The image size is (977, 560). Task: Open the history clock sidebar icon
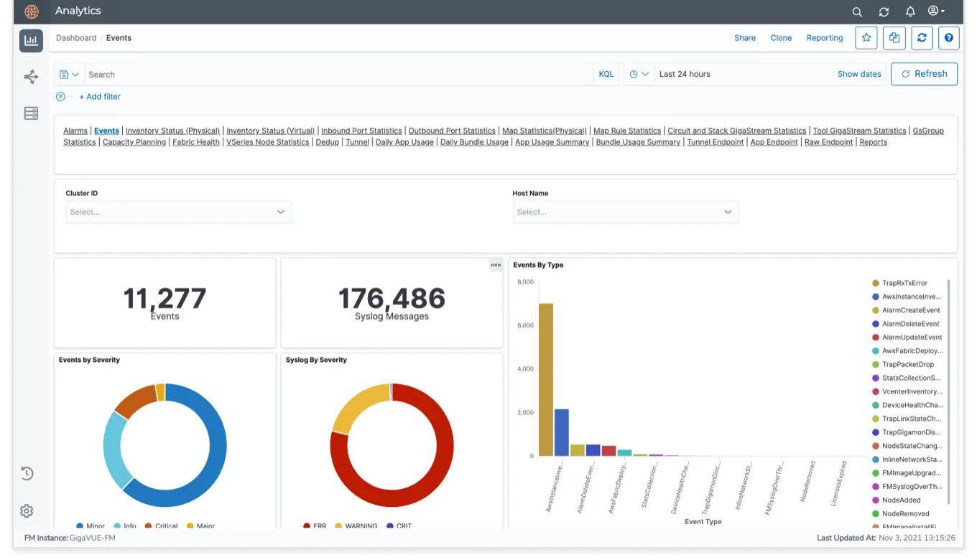click(x=27, y=473)
